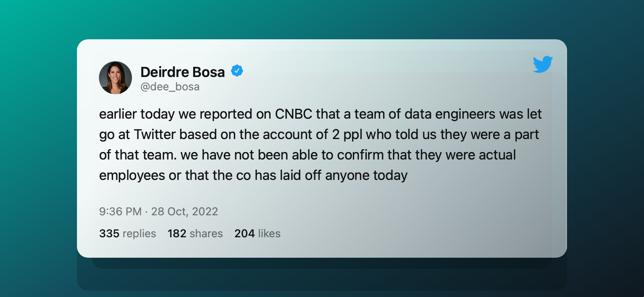Click "2 ppl" in the tweet body

[x=347, y=134]
